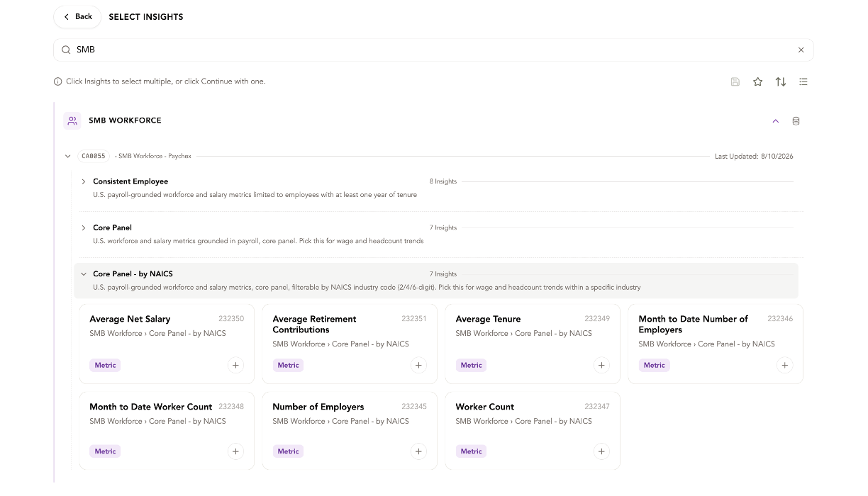Viewport: 868px width, 496px height.
Task: Click Metric tag on Number of Employers
Action: (288, 451)
